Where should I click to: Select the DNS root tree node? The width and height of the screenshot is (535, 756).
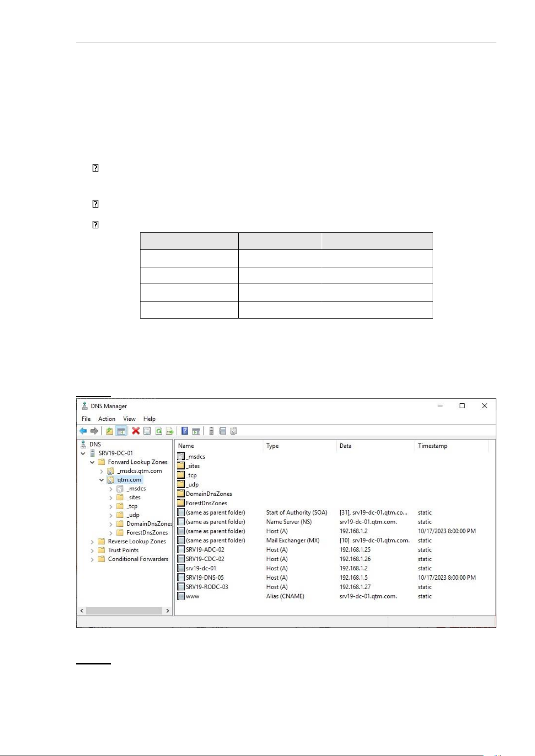click(95, 444)
